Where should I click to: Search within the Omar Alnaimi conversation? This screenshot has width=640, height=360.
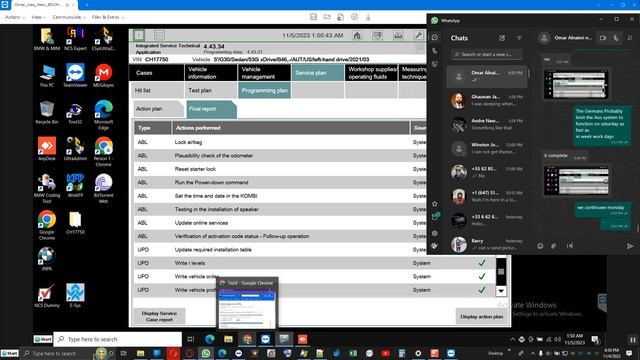(630, 38)
